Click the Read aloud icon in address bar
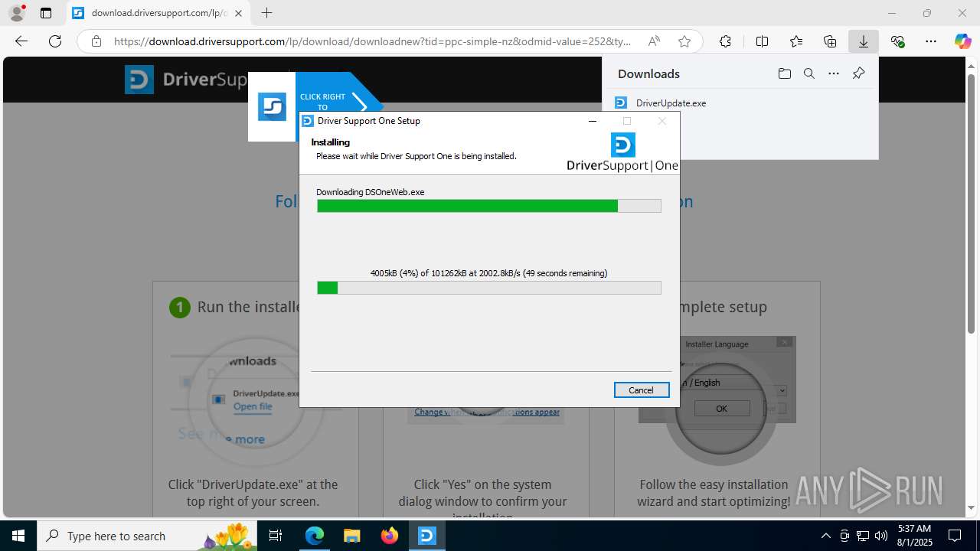The height and width of the screenshot is (551, 980). [x=654, y=41]
